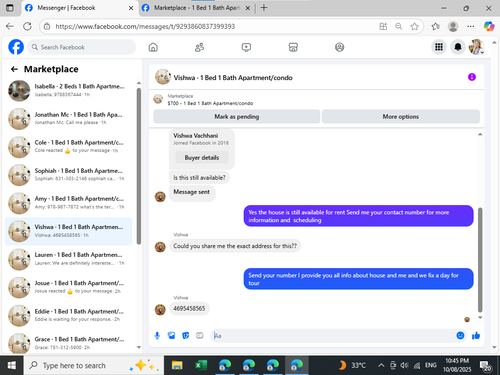Open Lauren conversation
The height and width of the screenshot is (375, 500).
click(69, 259)
